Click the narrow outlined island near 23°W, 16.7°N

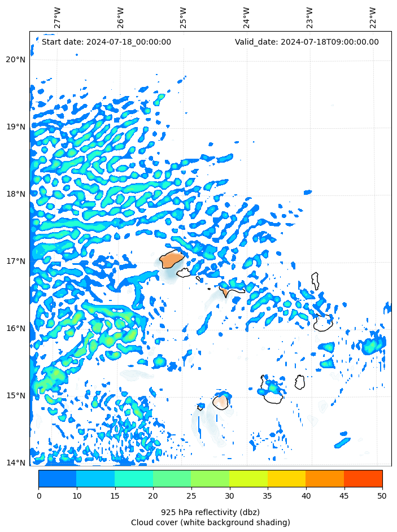(315, 281)
